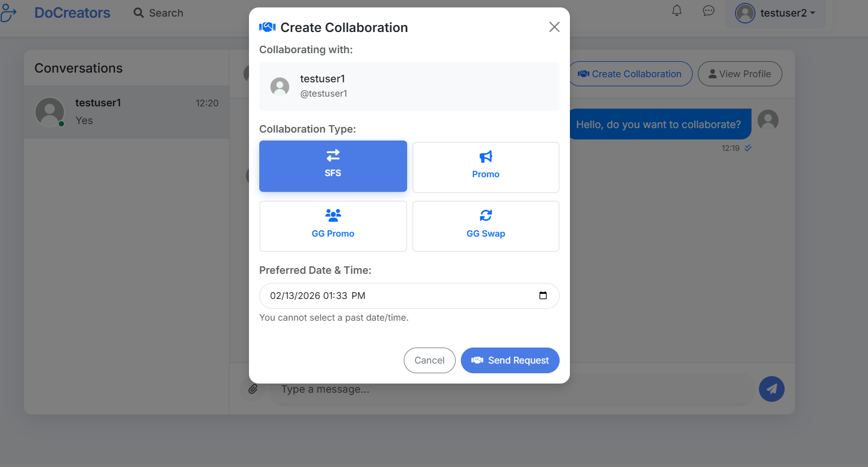The width and height of the screenshot is (868, 467).
Task: Cancel the collaboration dialog
Action: (x=429, y=360)
